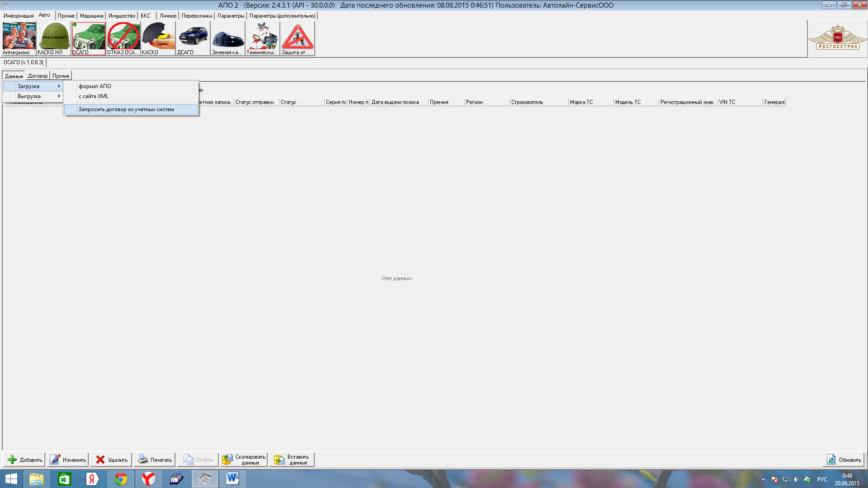Open the Параметры tab
The height and width of the screenshot is (488, 868).
pos(231,16)
